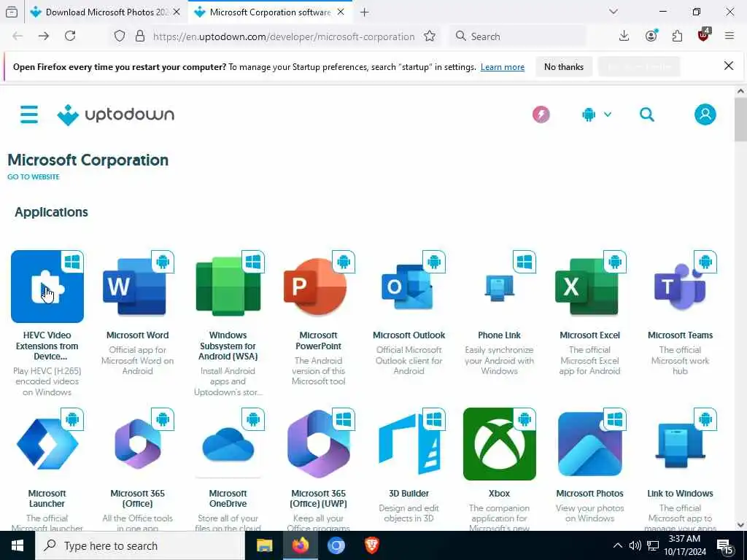
Task: Open the 3D Builder app icon
Action: click(x=409, y=444)
